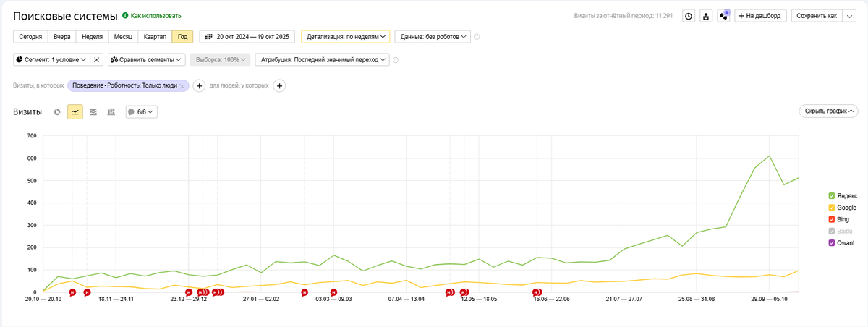The width and height of the screenshot is (868, 327).
Task: Open annotations 6/6 dropdown
Action: click(141, 112)
